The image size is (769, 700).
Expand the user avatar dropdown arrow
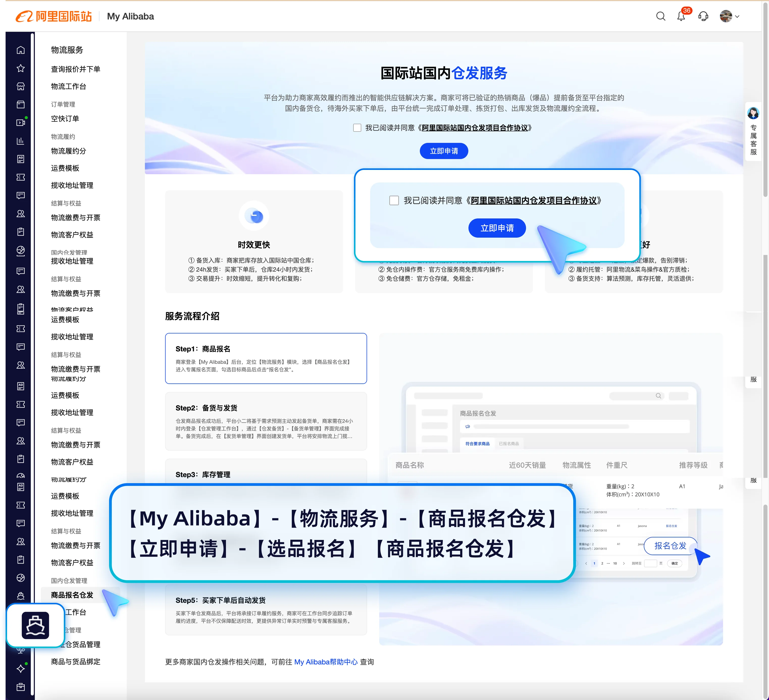tap(737, 16)
